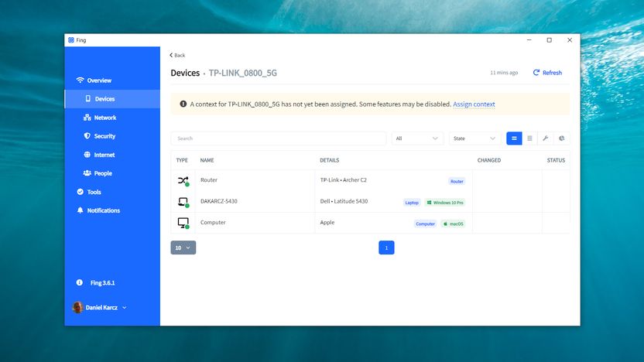Image resolution: width=644 pixels, height=362 pixels.
Task: Expand the Daniel Karcz account menu
Action: pos(100,307)
